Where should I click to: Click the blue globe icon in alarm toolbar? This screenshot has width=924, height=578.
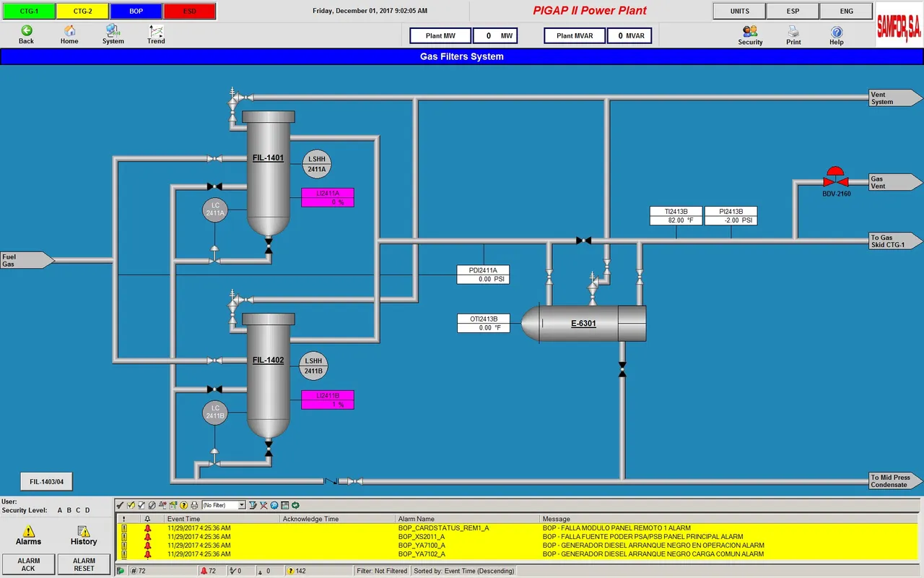coord(274,505)
